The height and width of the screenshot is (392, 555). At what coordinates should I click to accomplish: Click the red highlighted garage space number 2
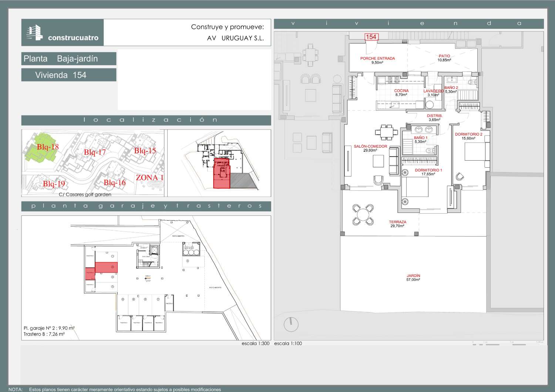click(106, 267)
